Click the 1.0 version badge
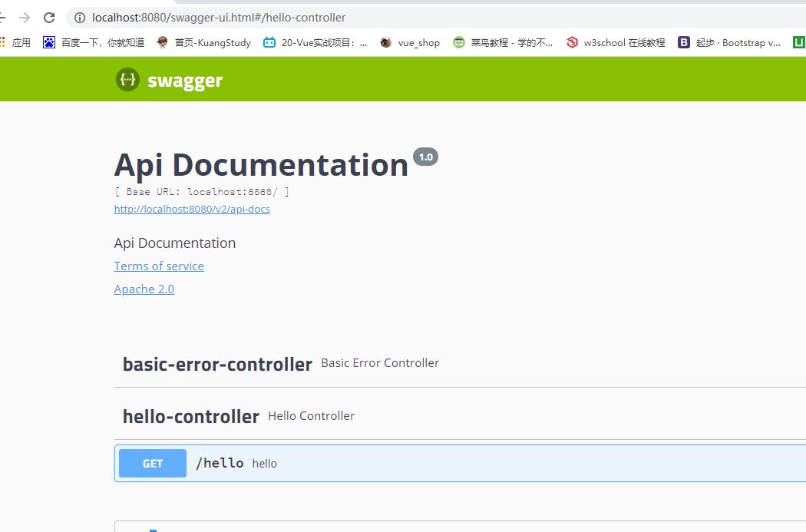 tap(425, 157)
